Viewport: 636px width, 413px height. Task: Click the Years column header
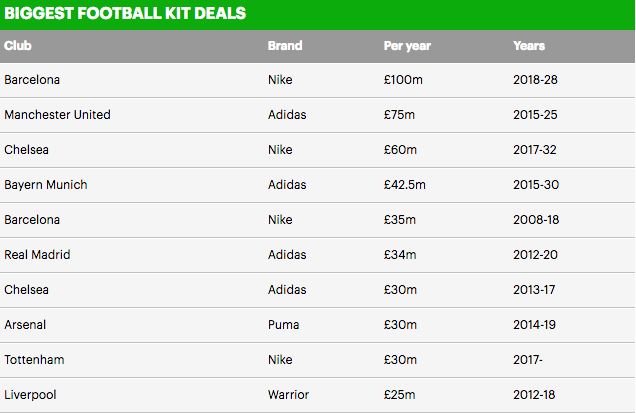(528, 46)
